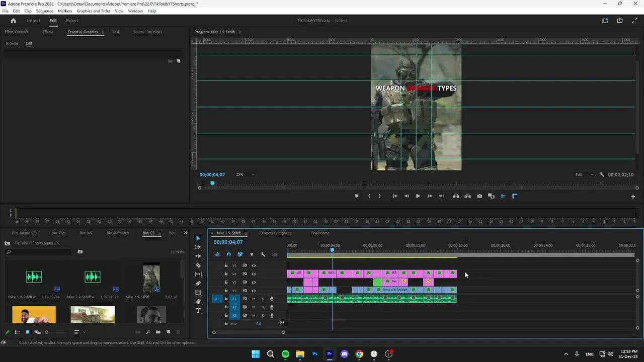Image resolution: width=644 pixels, height=362 pixels.
Task: Open the Full playback resolution dropdown
Action: 584,174
